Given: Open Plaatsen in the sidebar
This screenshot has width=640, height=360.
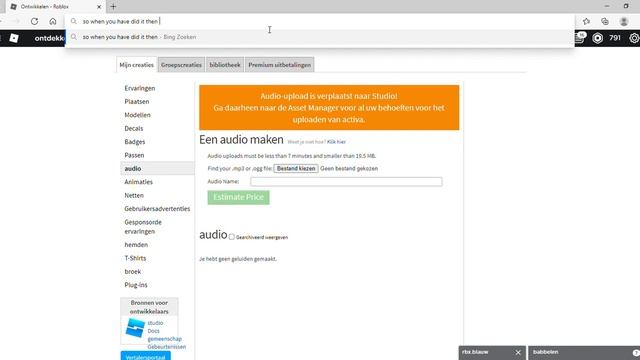Looking at the screenshot, I should (x=137, y=102).
